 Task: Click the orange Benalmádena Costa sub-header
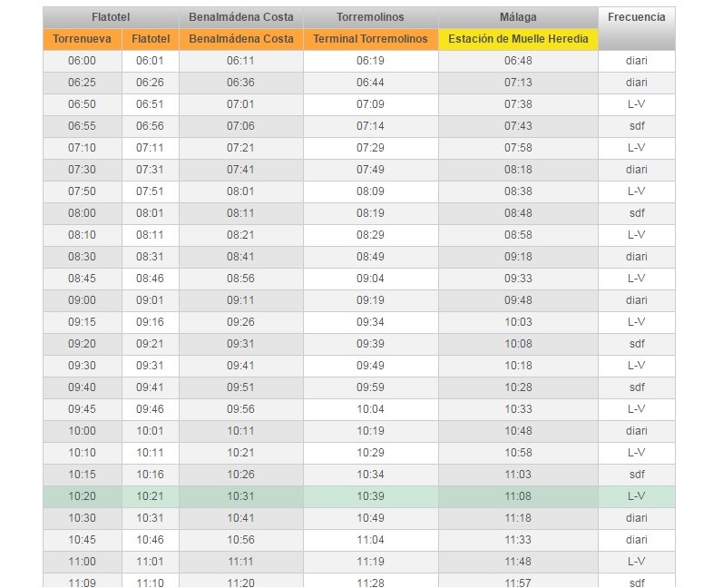pos(240,39)
